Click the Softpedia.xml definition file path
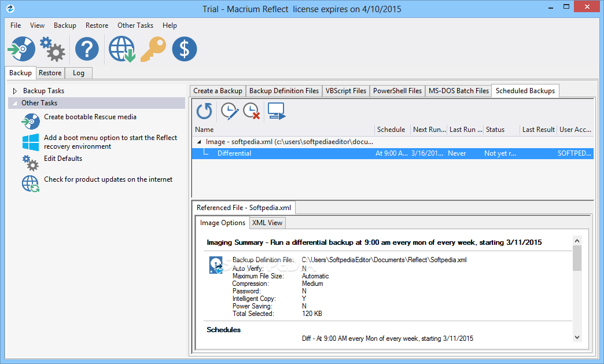The image size is (604, 364). coord(384,260)
